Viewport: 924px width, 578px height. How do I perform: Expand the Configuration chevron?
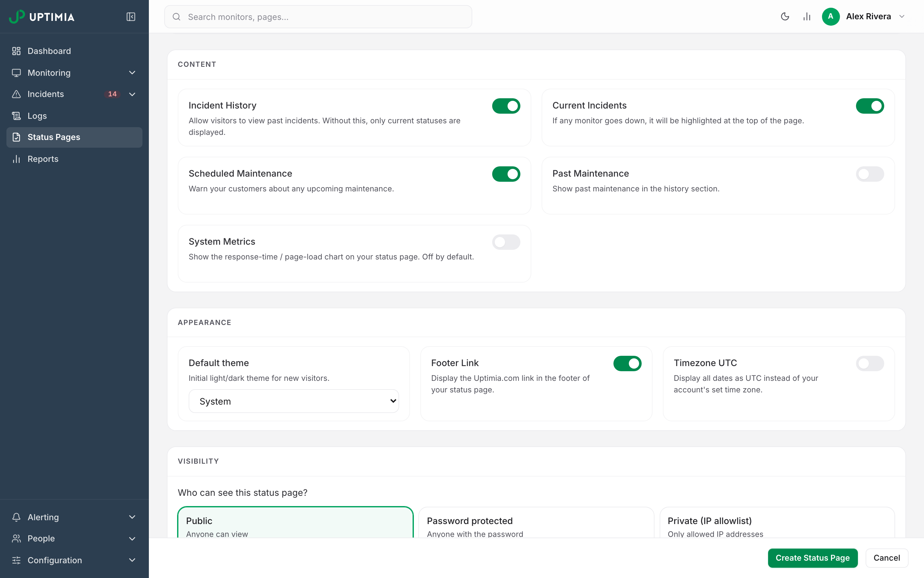[132, 560]
